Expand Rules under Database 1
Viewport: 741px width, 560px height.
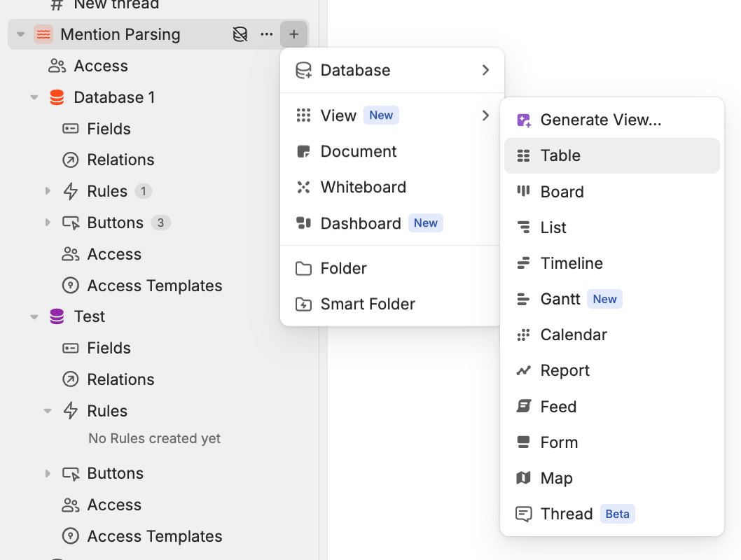coord(48,191)
